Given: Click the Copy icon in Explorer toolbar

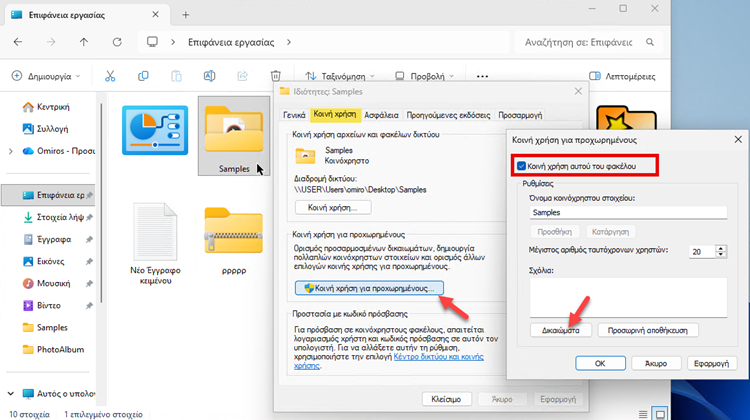Looking at the screenshot, I should (x=144, y=76).
